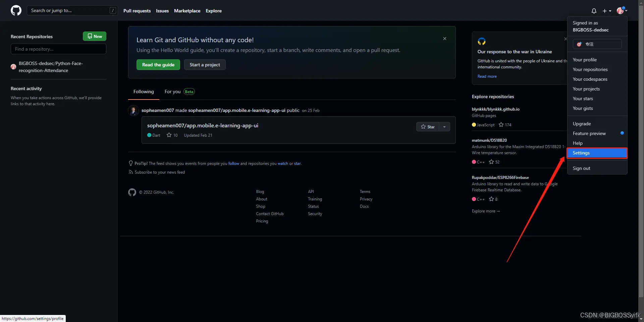Click the 10 stars count on the card
Image resolution: width=644 pixels, height=322 pixels.
tap(172, 135)
